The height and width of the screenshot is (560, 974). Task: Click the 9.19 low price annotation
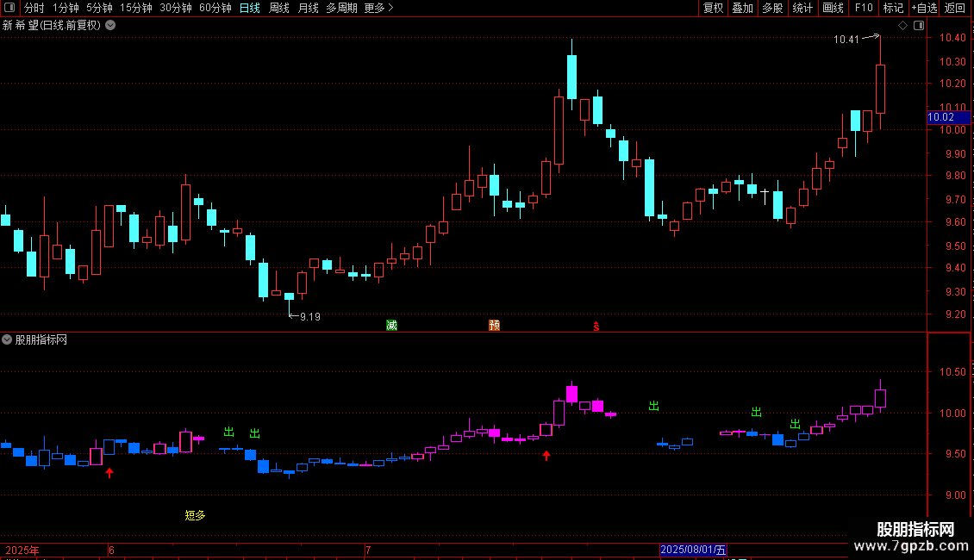pyautogui.click(x=310, y=317)
